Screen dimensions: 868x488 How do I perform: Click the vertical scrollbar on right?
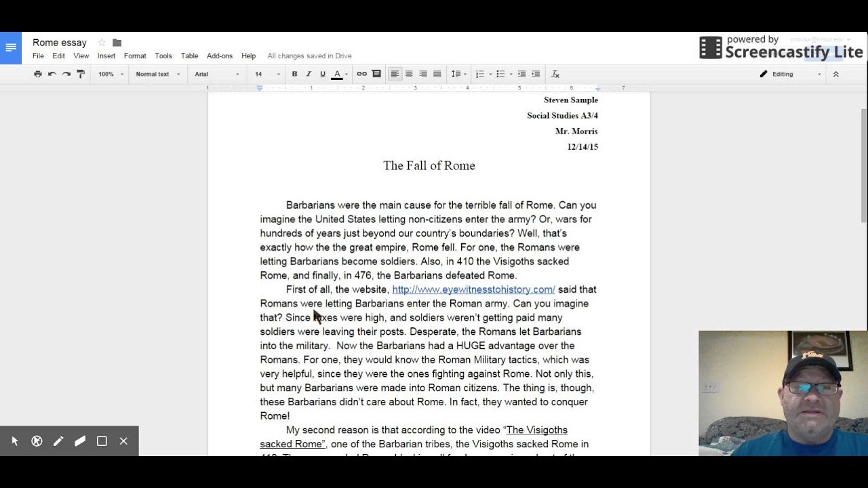click(863, 165)
